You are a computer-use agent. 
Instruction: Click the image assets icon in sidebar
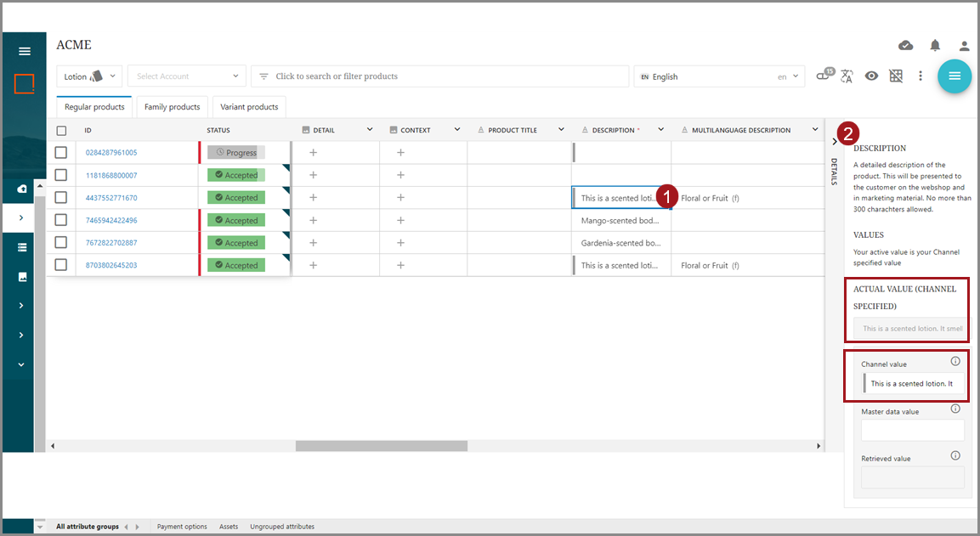(x=22, y=277)
